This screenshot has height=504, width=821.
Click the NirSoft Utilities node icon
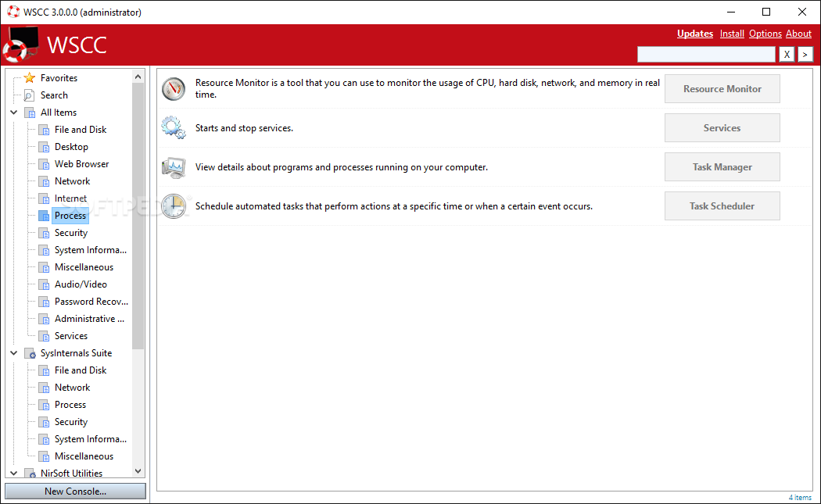[x=30, y=473]
